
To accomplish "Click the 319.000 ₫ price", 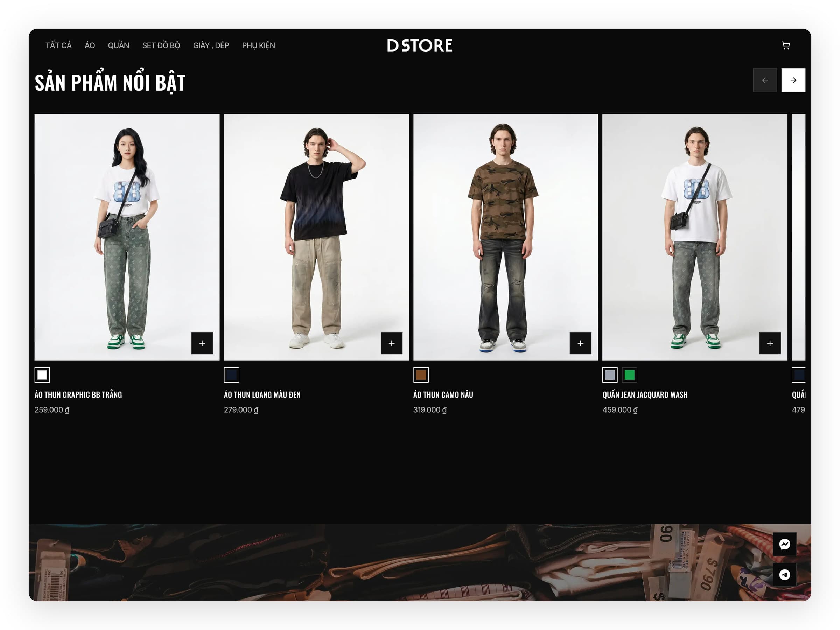I will [430, 410].
